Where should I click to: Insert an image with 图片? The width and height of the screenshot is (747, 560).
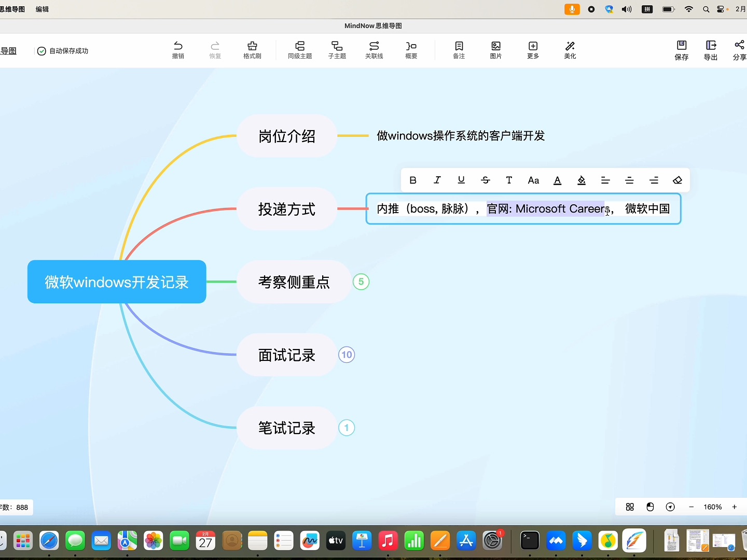point(496,50)
